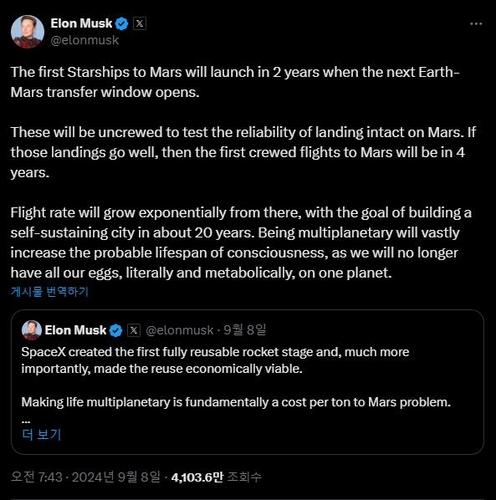Open the three-dot more options menu

(476, 24)
